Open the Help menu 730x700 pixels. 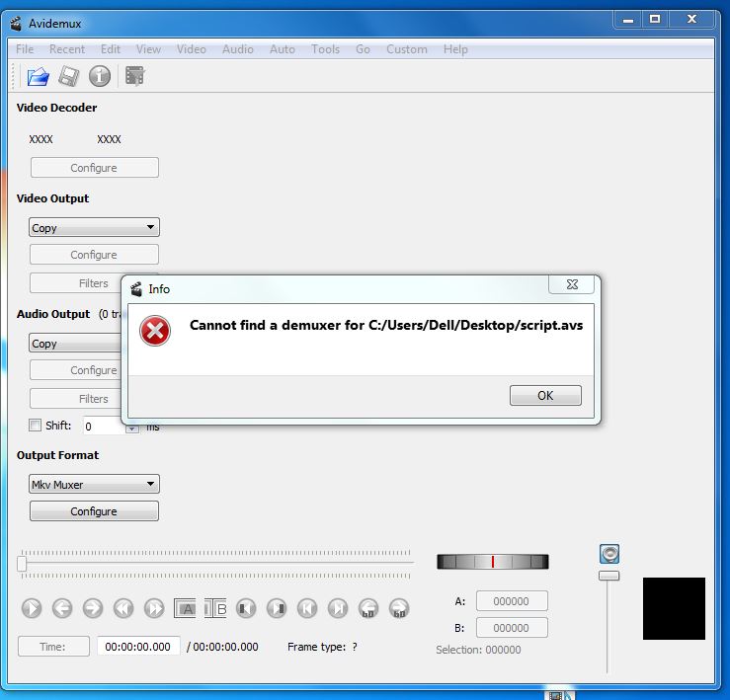pyautogui.click(x=455, y=49)
